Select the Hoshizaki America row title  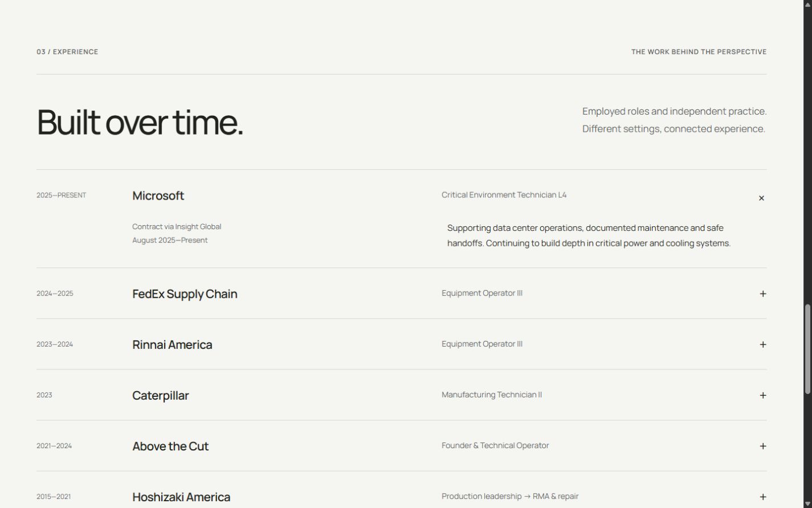click(181, 497)
